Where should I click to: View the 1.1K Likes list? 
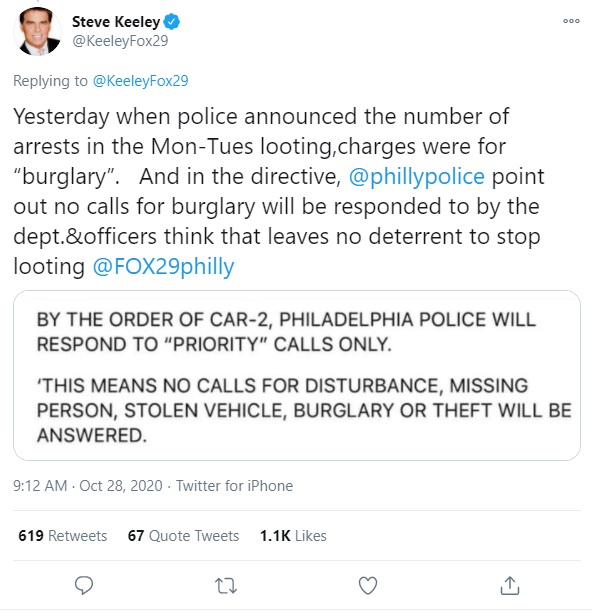point(293,536)
